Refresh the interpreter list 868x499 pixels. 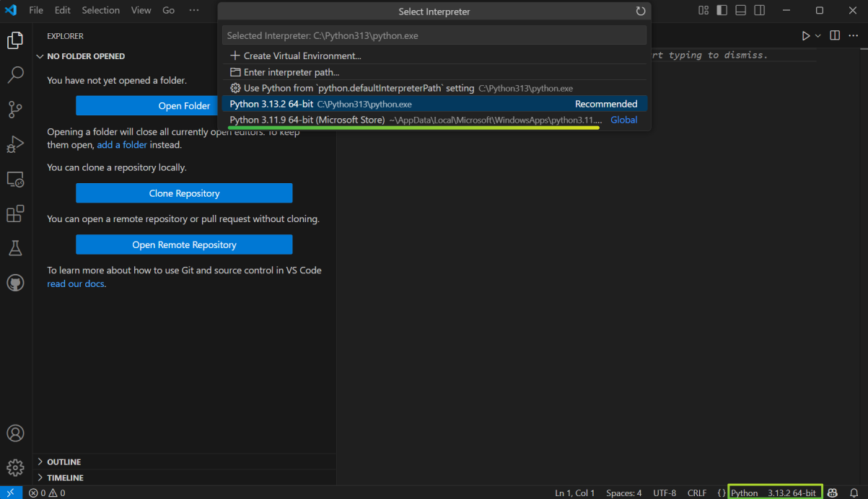pos(640,12)
